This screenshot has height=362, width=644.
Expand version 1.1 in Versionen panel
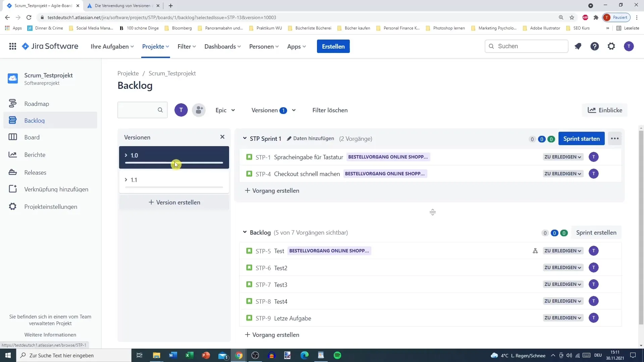point(126,179)
